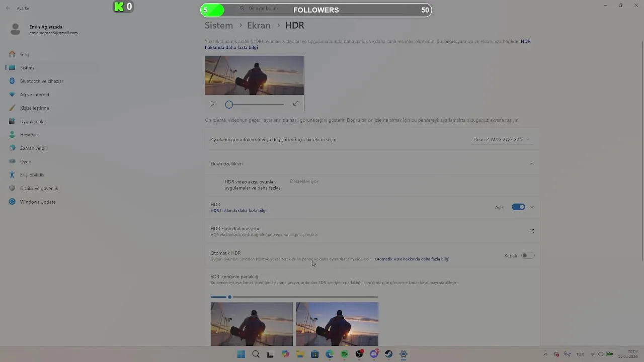The height and width of the screenshot is (362, 644).
Task: Click the Windows Update icon in sidebar
Action: pyautogui.click(x=12, y=202)
